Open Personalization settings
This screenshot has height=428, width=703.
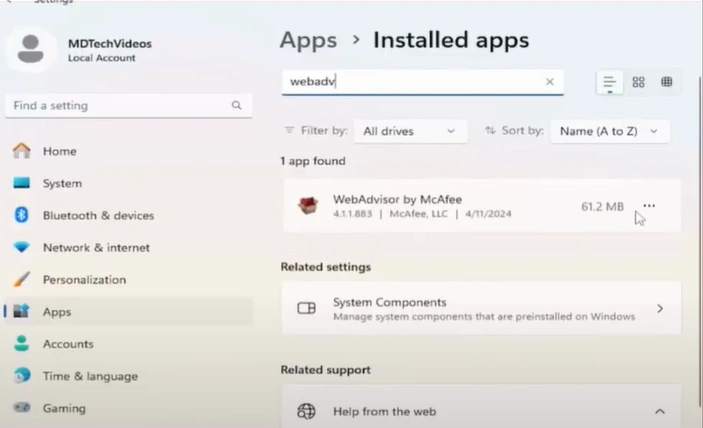[x=128, y=280]
